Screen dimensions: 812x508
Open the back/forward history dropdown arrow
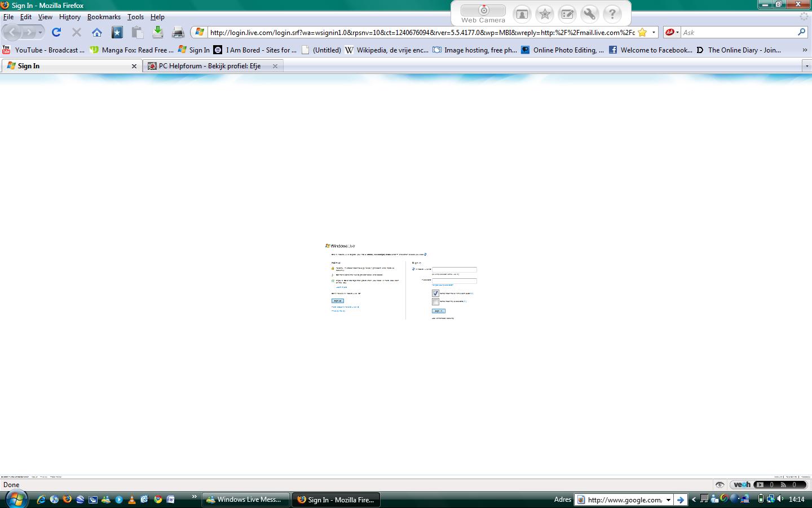[40, 33]
